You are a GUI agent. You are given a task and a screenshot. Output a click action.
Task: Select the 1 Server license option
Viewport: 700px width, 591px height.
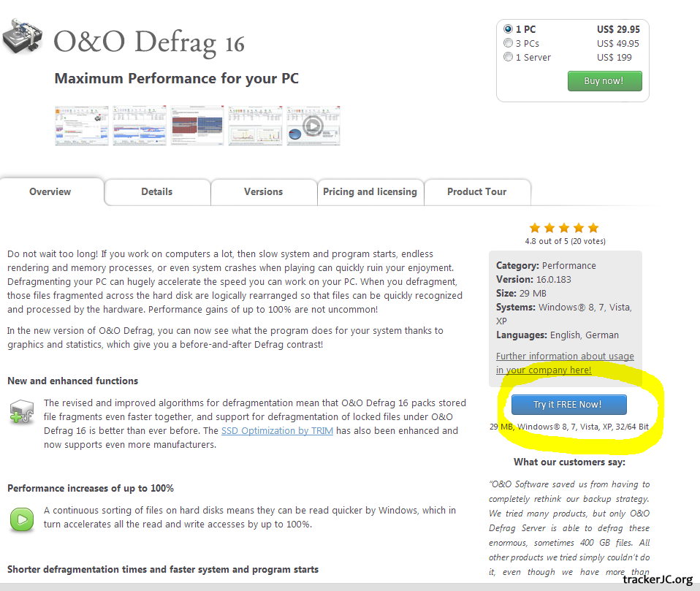(x=509, y=57)
